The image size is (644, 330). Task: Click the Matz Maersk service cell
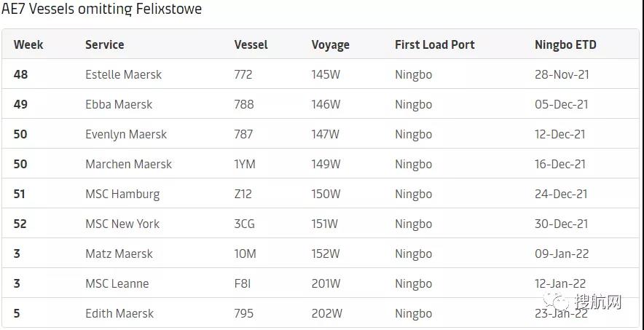(x=119, y=254)
